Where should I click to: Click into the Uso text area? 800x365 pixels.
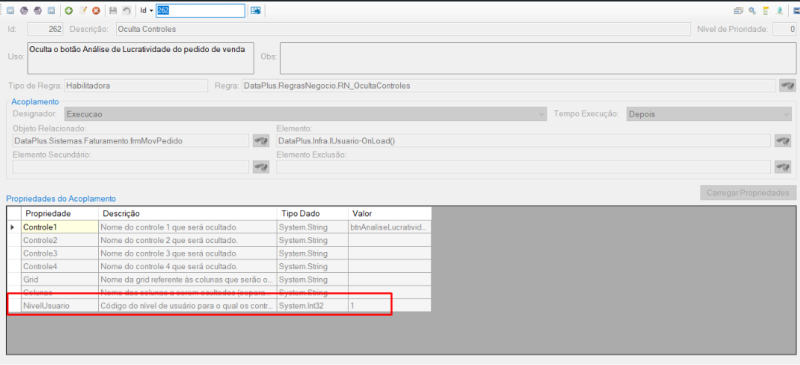tap(140, 58)
